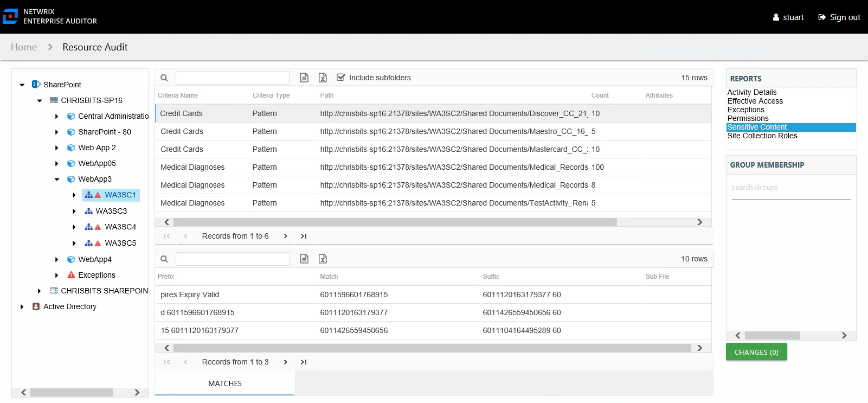Click the search icon in the matches grid

pyautogui.click(x=164, y=259)
